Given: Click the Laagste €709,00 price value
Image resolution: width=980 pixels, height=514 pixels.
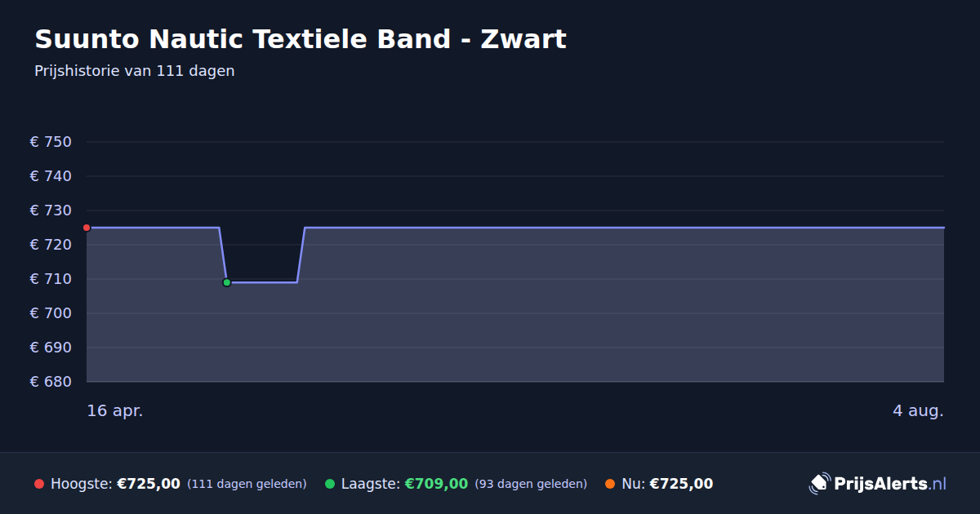Looking at the screenshot, I should 436,484.
